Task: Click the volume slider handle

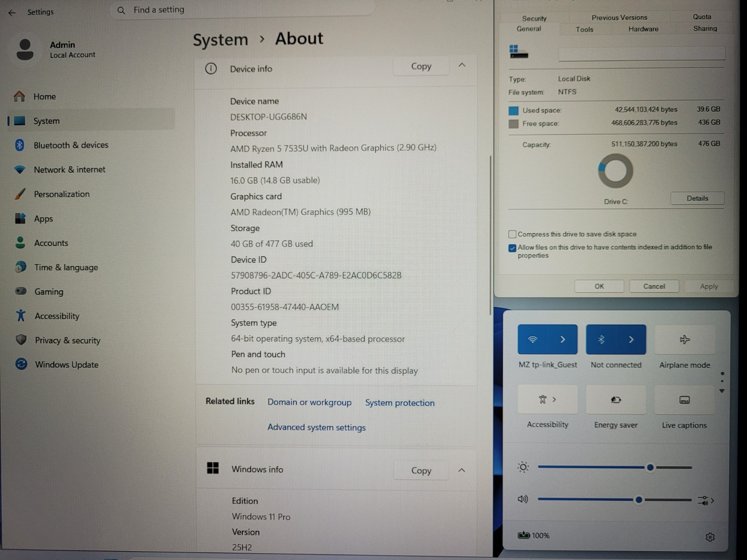Action: click(x=639, y=500)
